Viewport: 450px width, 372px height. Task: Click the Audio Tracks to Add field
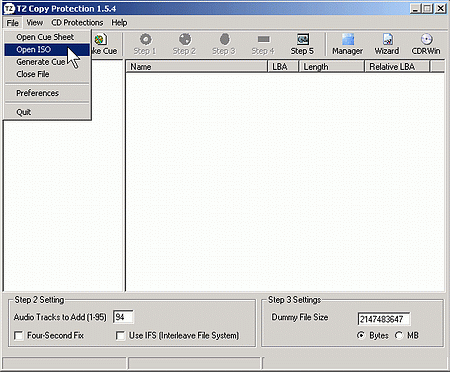point(123,317)
